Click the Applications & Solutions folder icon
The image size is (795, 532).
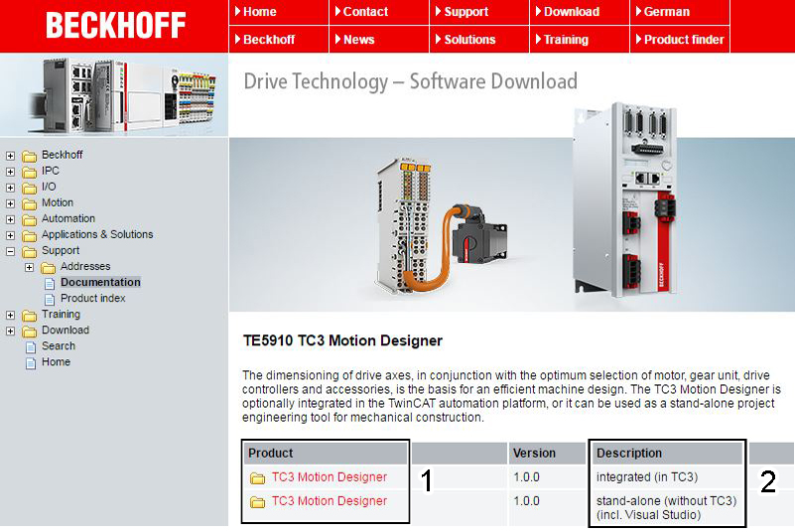[x=30, y=236]
